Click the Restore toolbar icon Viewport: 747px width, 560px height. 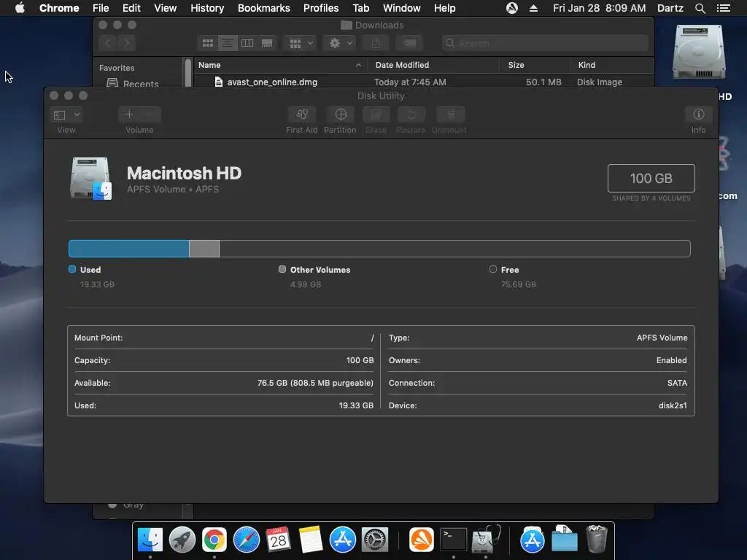tap(411, 114)
